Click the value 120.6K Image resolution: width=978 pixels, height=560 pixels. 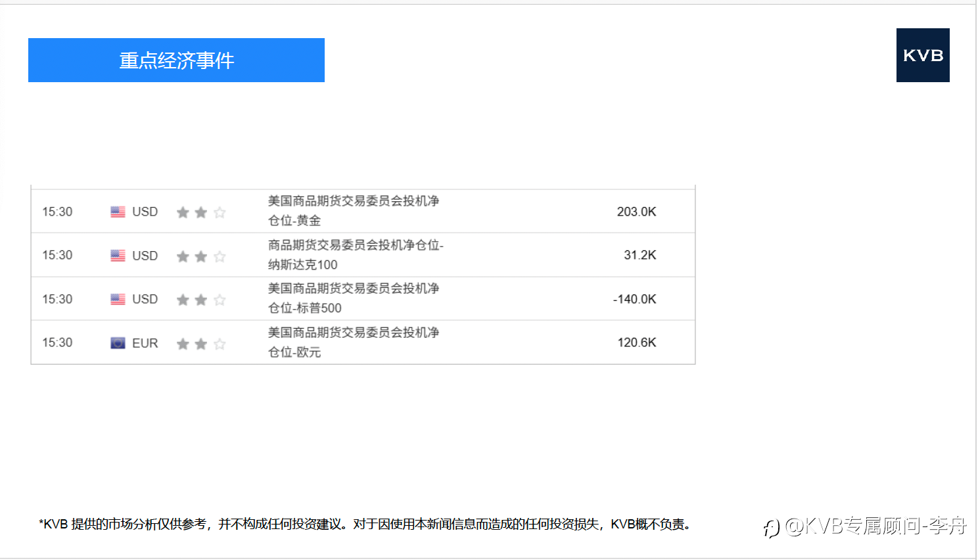[x=637, y=342]
